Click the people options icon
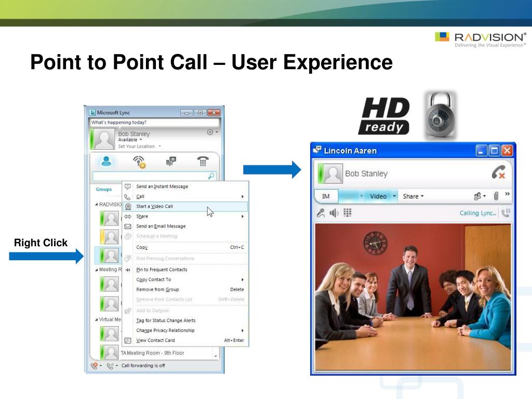The height and width of the screenshot is (399, 532). [477, 196]
